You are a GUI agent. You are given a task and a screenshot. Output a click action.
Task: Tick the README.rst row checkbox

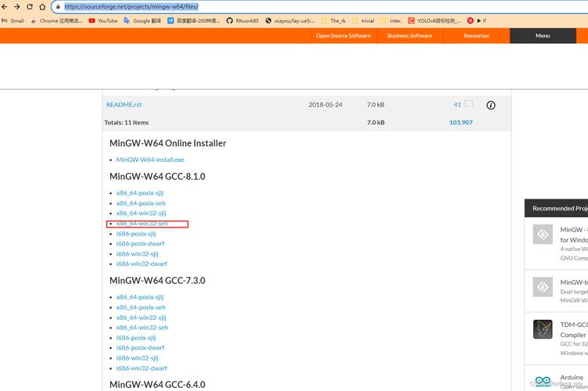[x=468, y=104]
